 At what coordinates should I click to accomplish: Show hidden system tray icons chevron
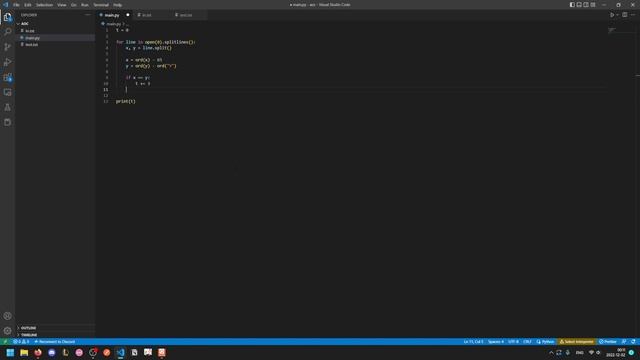pos(551,353)
